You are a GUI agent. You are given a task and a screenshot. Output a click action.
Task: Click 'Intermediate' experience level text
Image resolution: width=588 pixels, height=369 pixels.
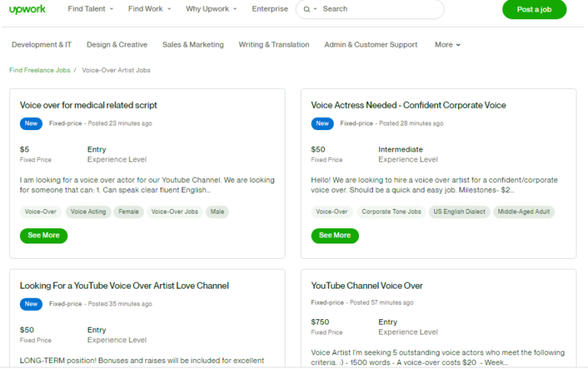click(x=400, y=149)
